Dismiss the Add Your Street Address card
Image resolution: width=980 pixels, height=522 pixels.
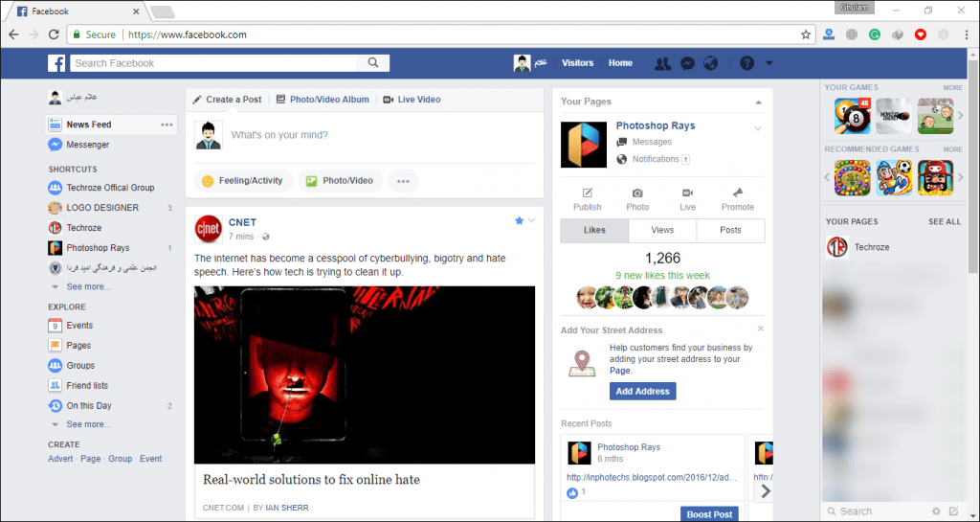tap(761, 329)
